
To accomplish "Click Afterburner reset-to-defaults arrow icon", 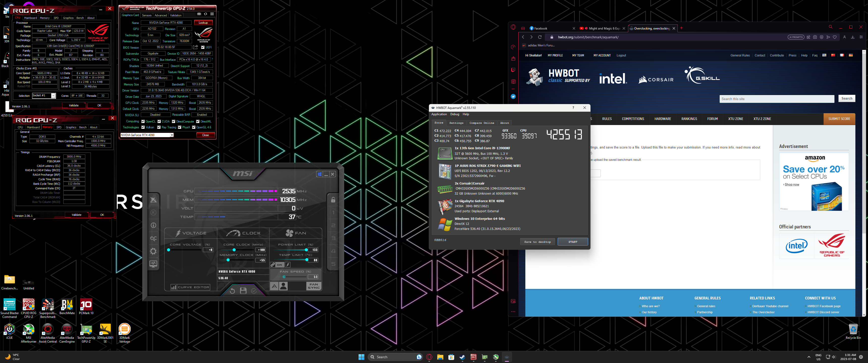I will pyautogui.click(x=232, y=291).
